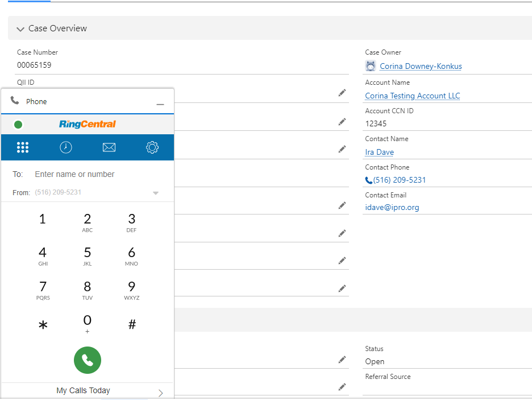The height and width of the screenshot is (400, 532).
Task: Click the idave@ipro.org email link
Action: click(392, 207)
